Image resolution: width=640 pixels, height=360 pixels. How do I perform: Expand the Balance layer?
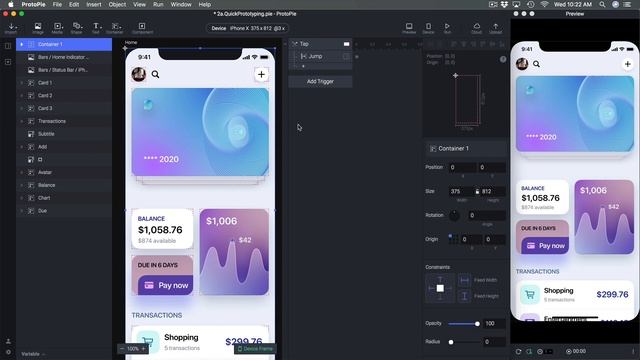22,185
